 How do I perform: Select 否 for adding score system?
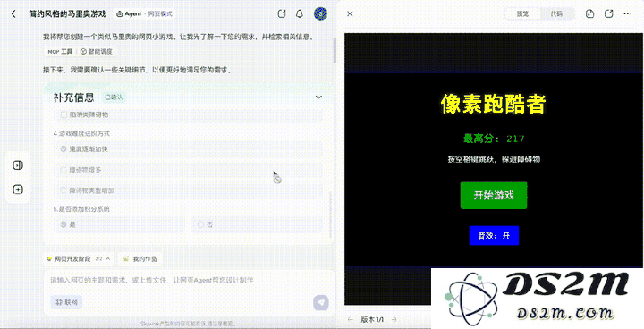click(x=200, y=224)
